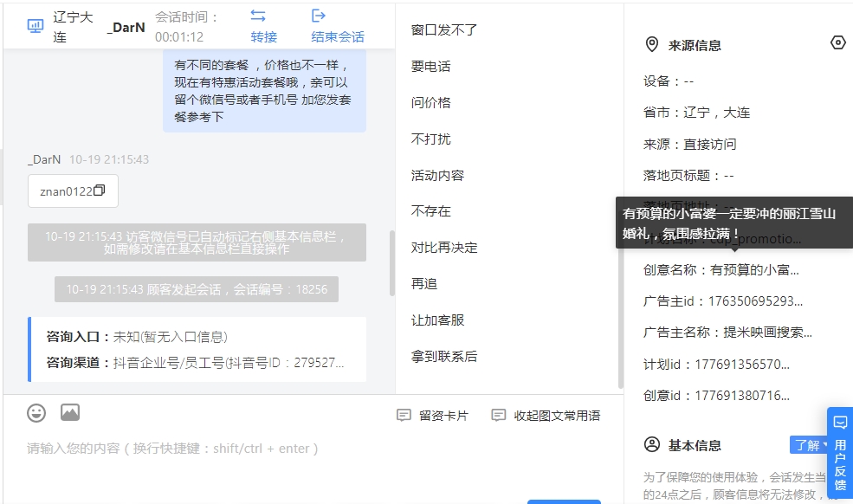Select the quick phrase 不打扰

click(431, 139)
